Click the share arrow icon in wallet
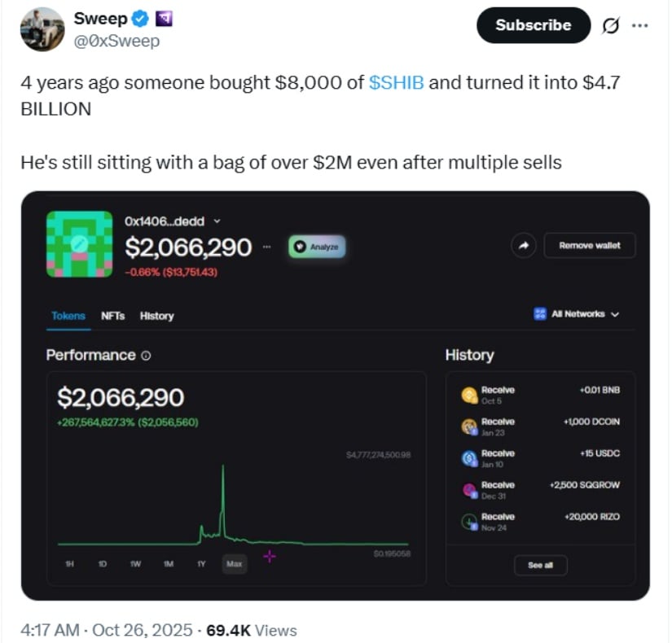 click(523, 245)
